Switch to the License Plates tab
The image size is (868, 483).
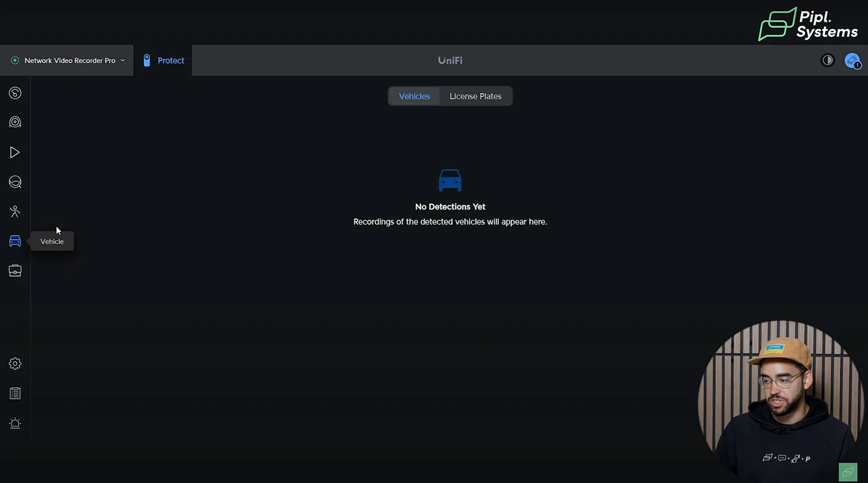click(x=475, y=96)
